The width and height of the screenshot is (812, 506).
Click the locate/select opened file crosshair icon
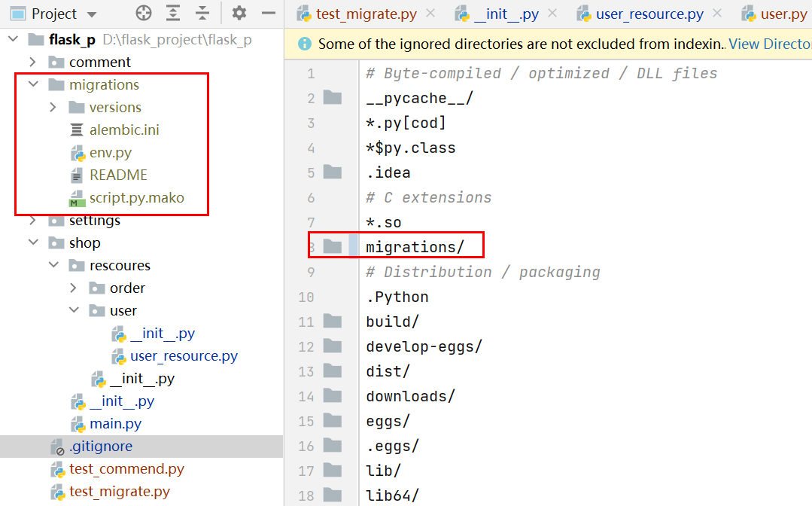click(x=144, y=13)
